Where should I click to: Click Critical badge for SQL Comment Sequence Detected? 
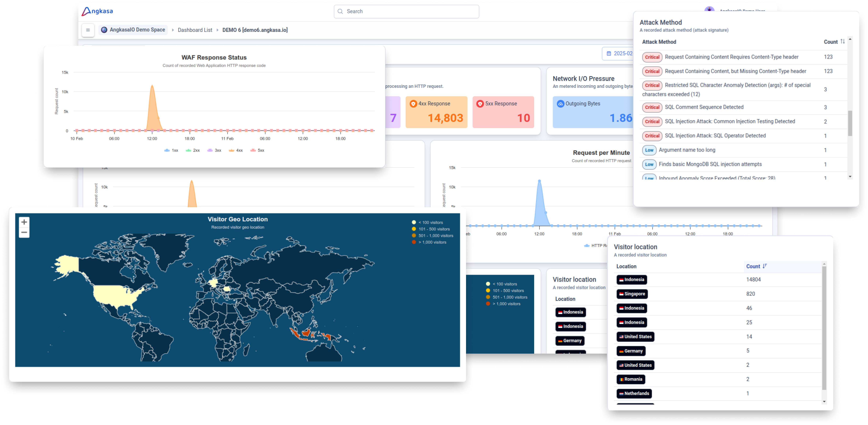coord(652,107)
